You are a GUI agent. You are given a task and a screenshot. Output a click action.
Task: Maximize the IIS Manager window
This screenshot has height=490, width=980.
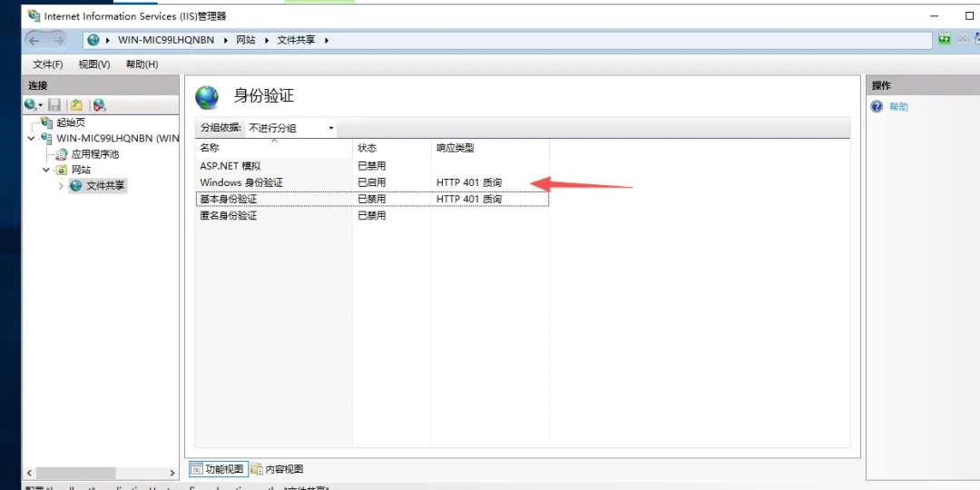click(x=969, y=16)
